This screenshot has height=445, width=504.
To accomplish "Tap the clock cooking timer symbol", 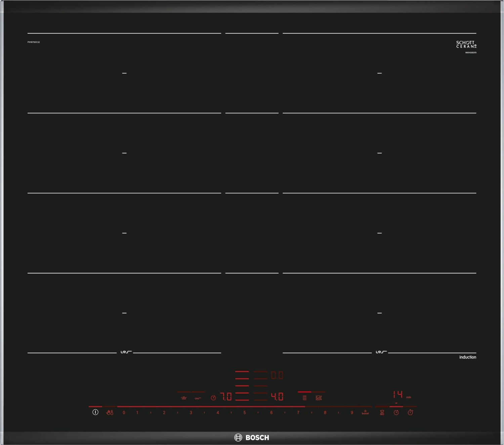I will click(396, 412).
